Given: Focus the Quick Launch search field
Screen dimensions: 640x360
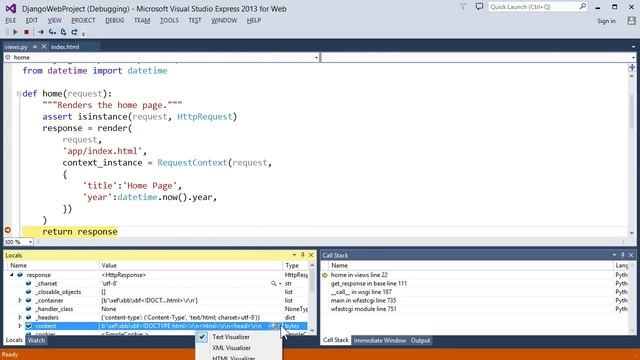Looking at the screenshot, I should (x=533, y=7).
